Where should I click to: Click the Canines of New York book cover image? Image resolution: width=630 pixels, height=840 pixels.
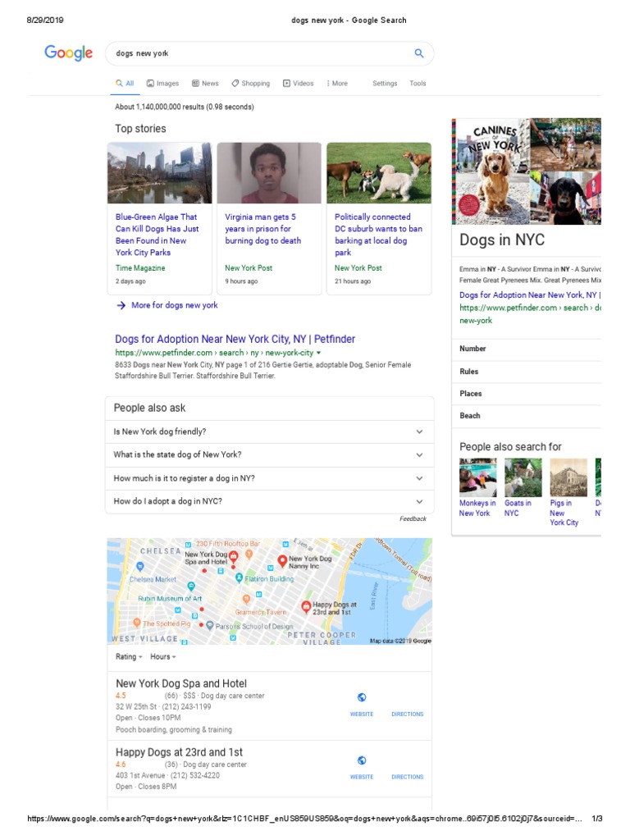491,171
